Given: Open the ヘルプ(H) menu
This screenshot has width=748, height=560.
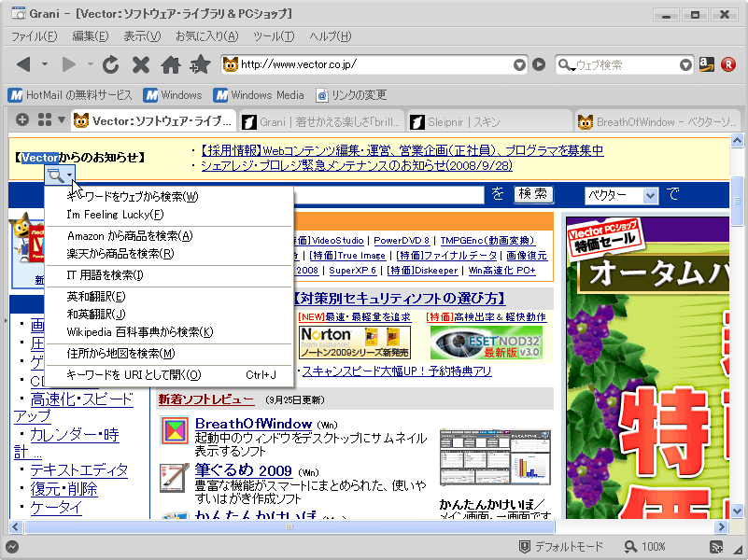Looking at the screenshot, I should point(331,36).
